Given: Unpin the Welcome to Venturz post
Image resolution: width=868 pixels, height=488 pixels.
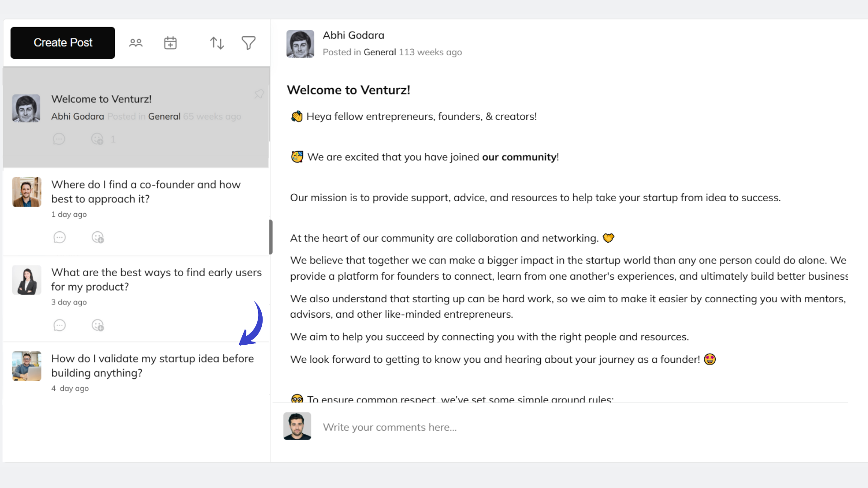Looking at the screenshot, I should coord(259,94).
